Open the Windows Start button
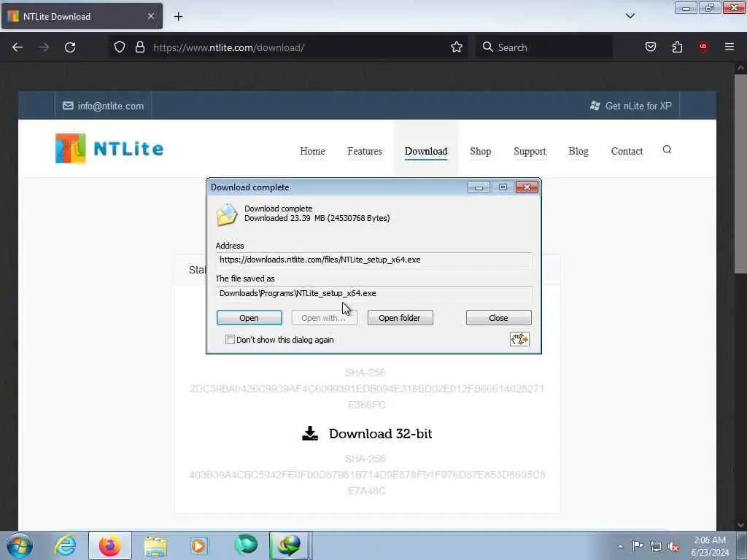Viewport: 747px width, 560px height. tap(20, 545)
